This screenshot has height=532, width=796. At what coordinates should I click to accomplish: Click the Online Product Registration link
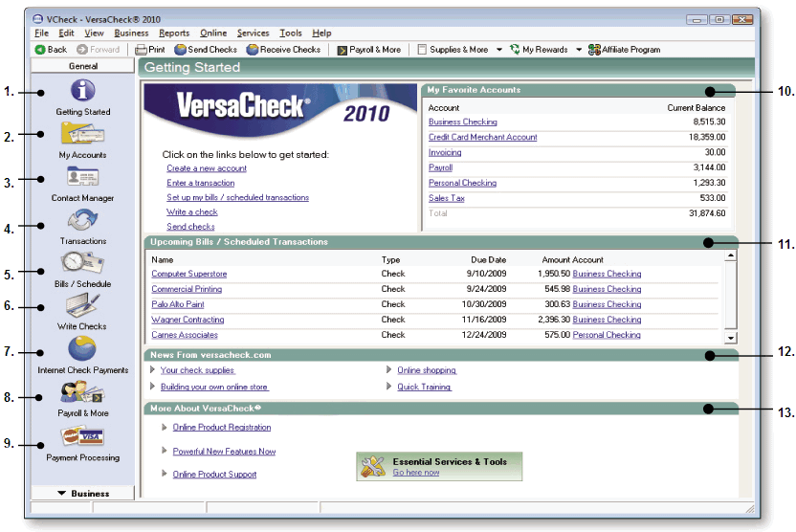[x=222, y=428]
